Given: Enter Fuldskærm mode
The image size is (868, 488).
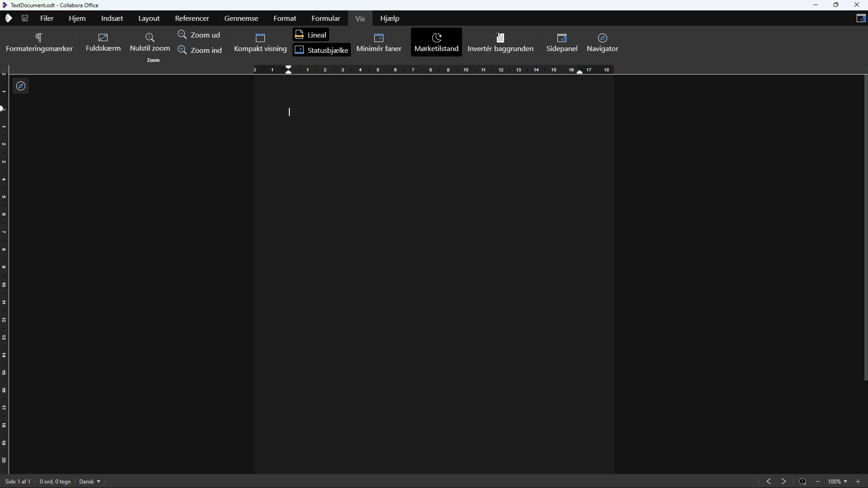Looking at the screenshot, I should click(x=103, y=42).
